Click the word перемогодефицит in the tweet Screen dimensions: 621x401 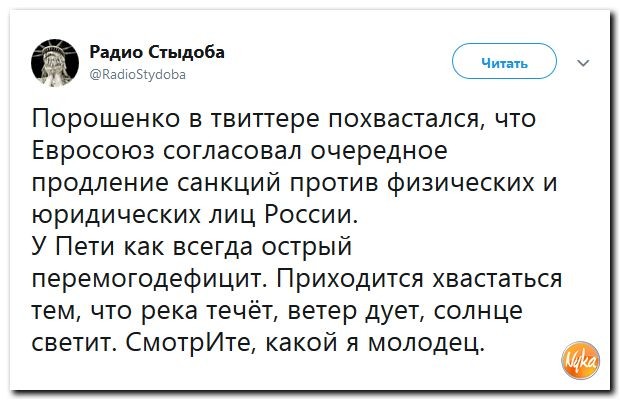[140, 279]
